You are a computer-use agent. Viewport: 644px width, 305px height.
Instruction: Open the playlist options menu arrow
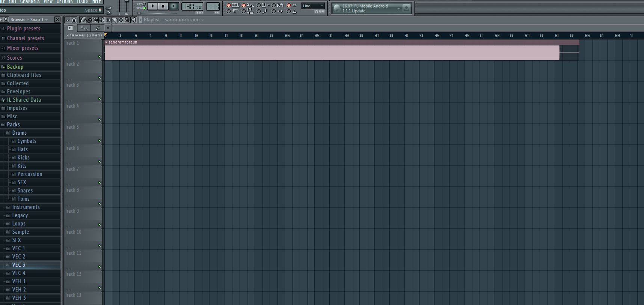(x=67, y=20)
